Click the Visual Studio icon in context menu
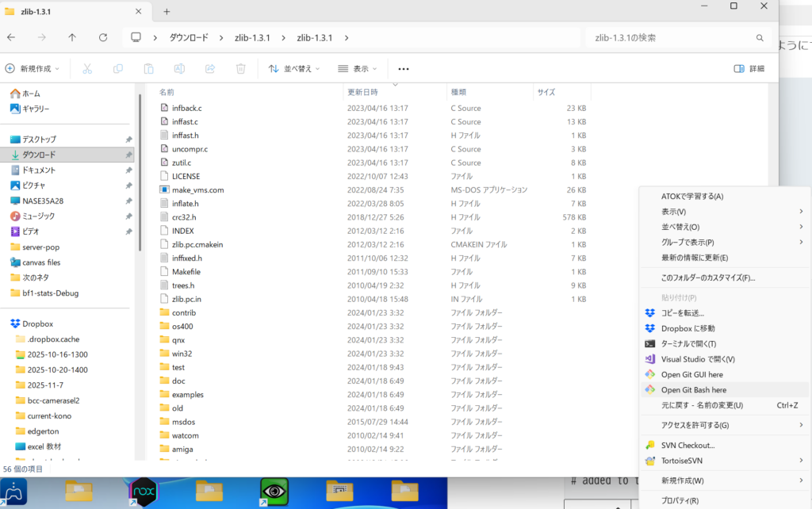The width and height of the screenshot is (812, 509). pyautogui.click(x=650, y=359)
